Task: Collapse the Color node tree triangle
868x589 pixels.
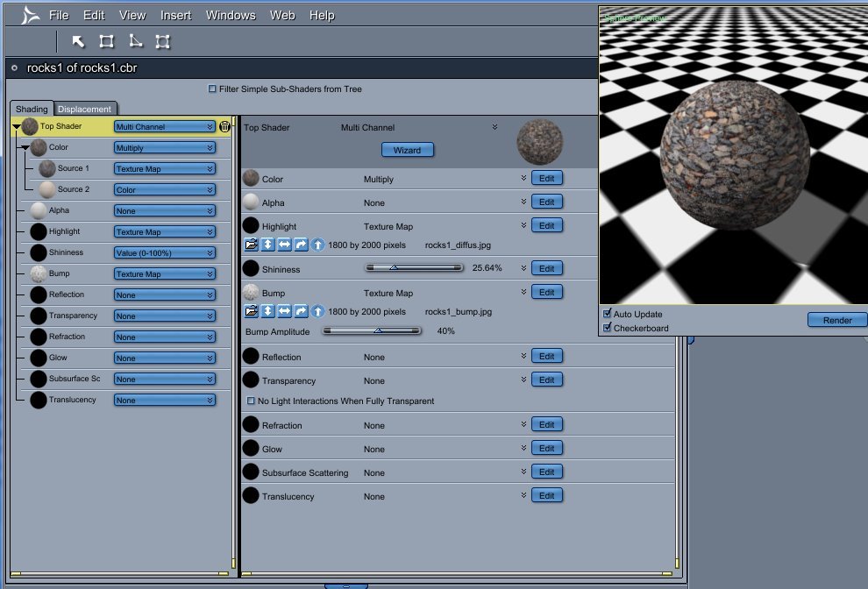Action: (25, 148)
